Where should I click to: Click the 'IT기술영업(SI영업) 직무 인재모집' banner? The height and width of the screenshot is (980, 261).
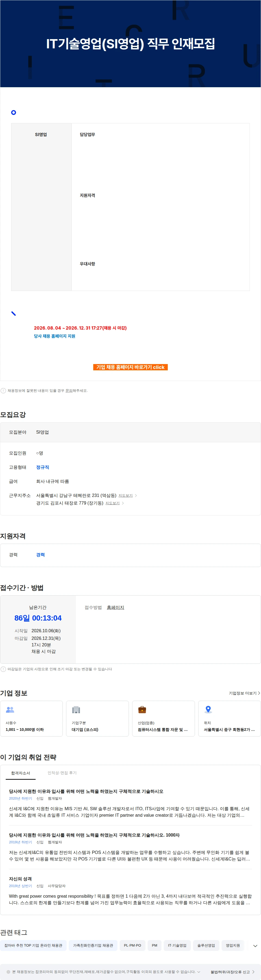(130, 44)
